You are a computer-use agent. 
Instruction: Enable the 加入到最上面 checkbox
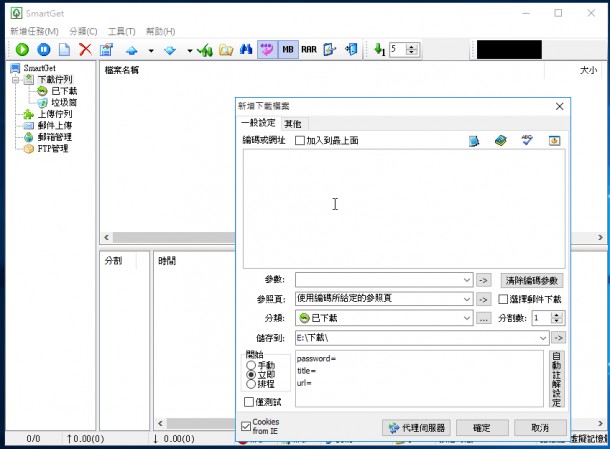300,140
